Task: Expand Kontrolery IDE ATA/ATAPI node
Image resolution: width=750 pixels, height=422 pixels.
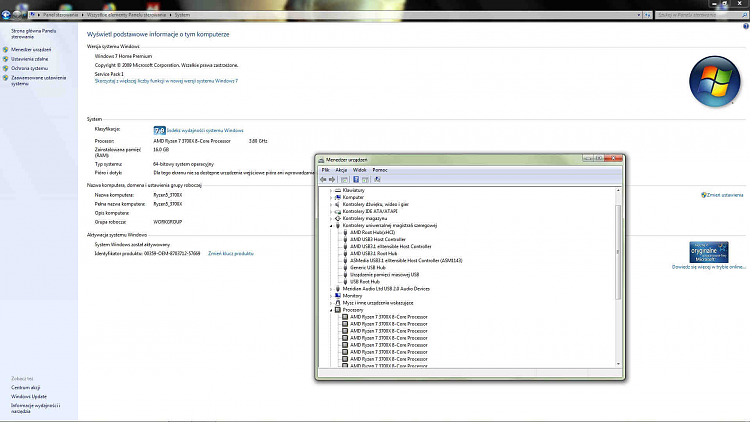Action: pos(331,211)
